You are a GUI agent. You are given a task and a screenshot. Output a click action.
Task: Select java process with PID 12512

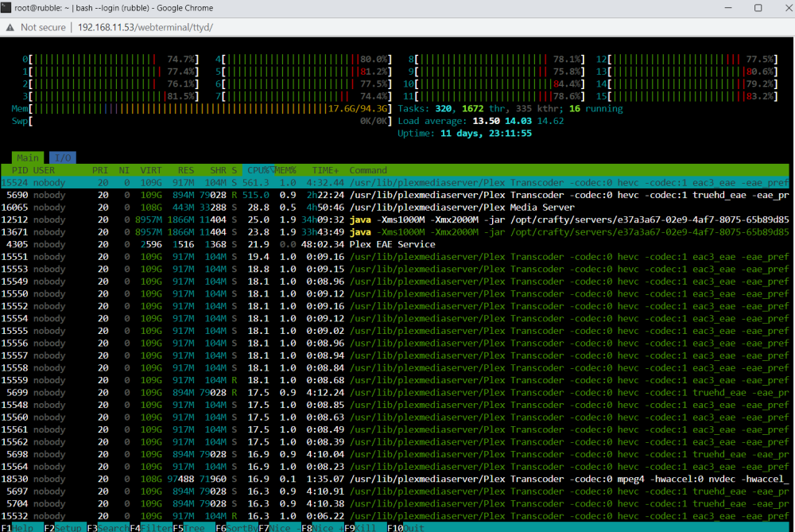pos(395,219)
